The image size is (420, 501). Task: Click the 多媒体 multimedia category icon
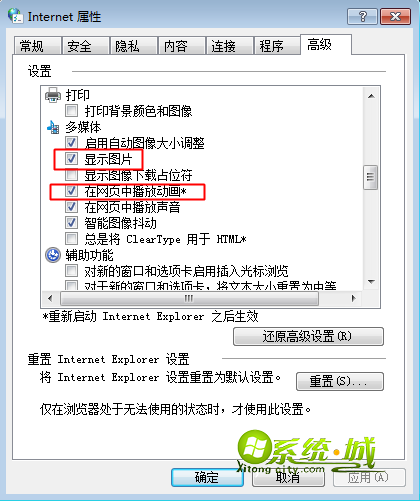pos(53,127)
